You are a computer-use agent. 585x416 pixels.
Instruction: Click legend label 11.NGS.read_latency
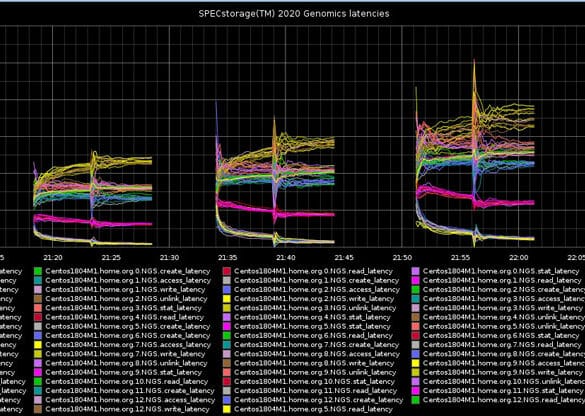[x=315, y=391]
